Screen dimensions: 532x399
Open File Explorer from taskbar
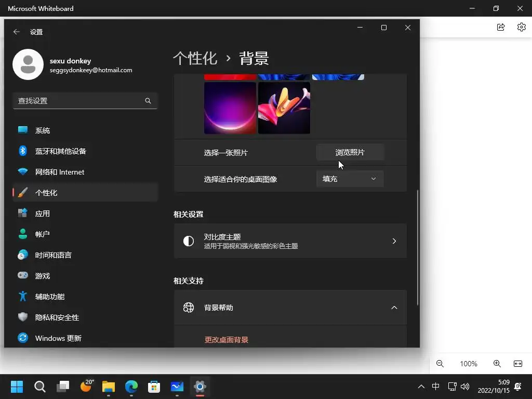tap(109, 387)
